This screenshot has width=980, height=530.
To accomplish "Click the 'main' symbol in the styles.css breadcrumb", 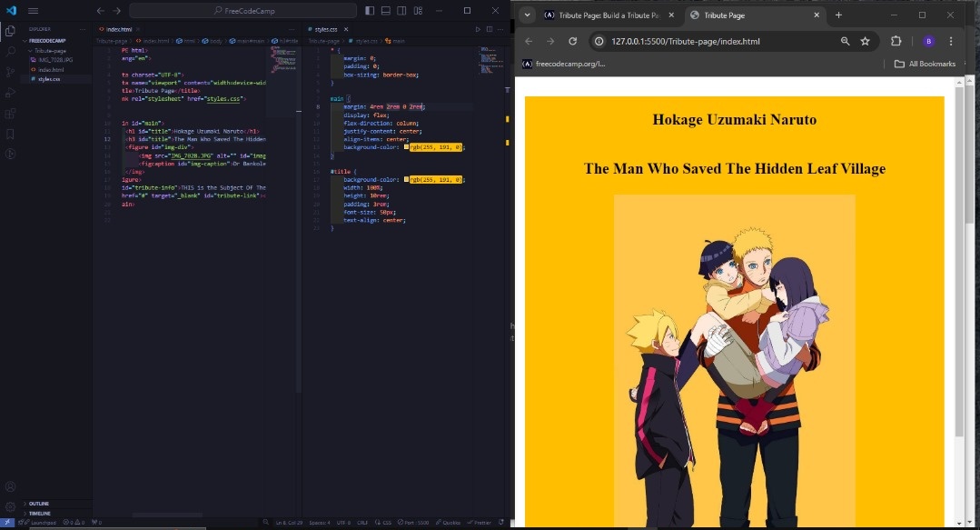I will pyautogui.click(x=395, y=41).
